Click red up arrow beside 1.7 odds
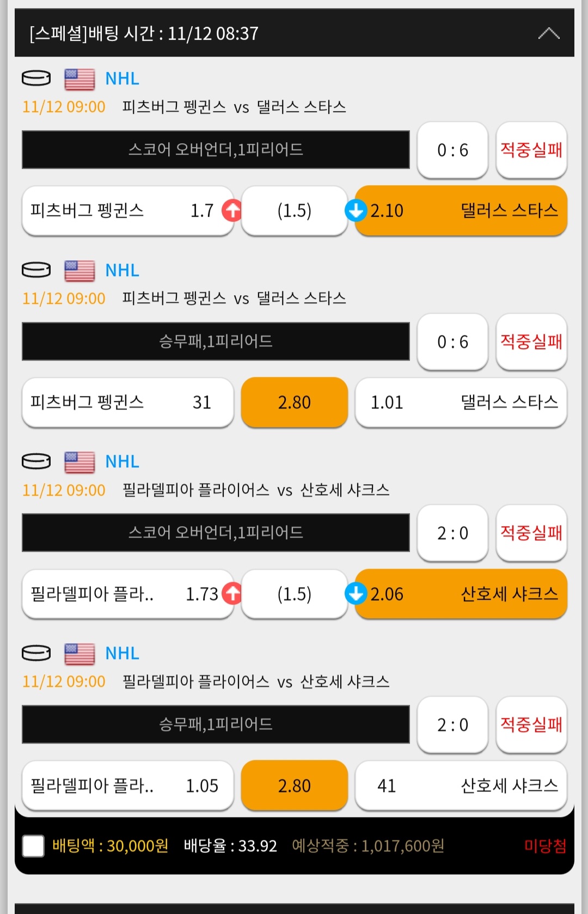Viewport: 588px width, 914px height. (x=232, y=210)
